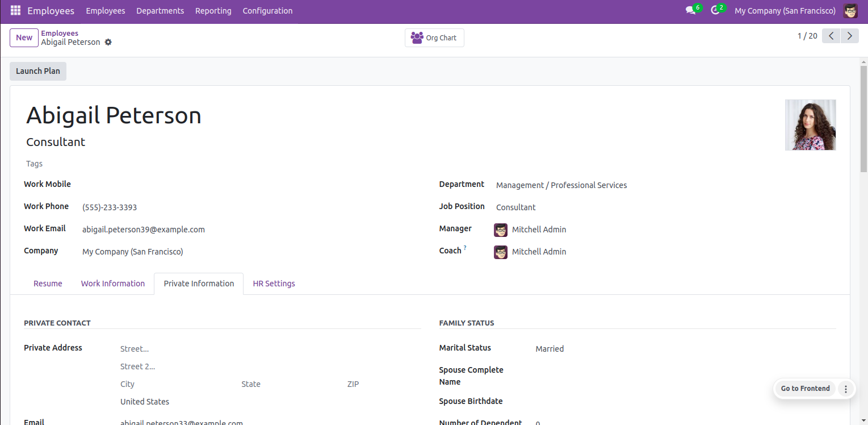Click the Work Mobile field
The image size is (868, 425).
[x=251, y=185]
